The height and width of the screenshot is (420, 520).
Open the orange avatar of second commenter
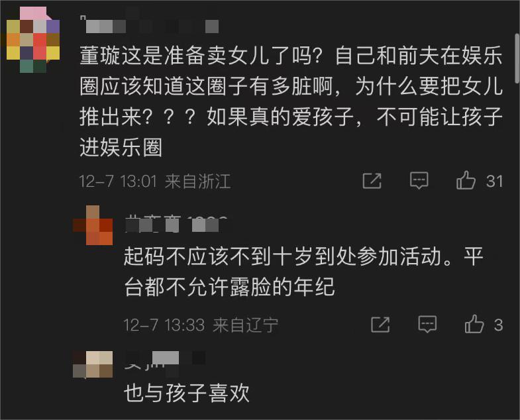[x=93, y=225]
